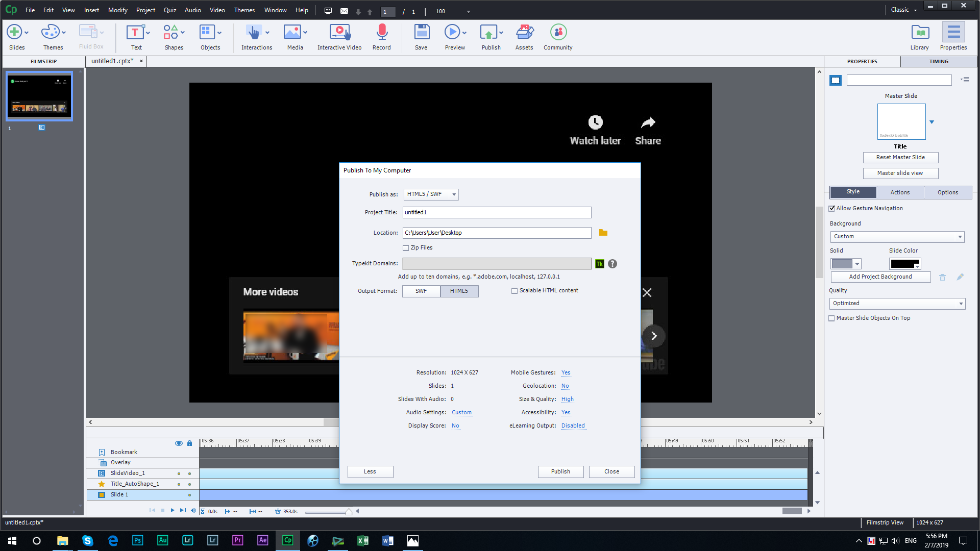
Task: Enable the Zip Files checkbox
Action: pos(406,248)
